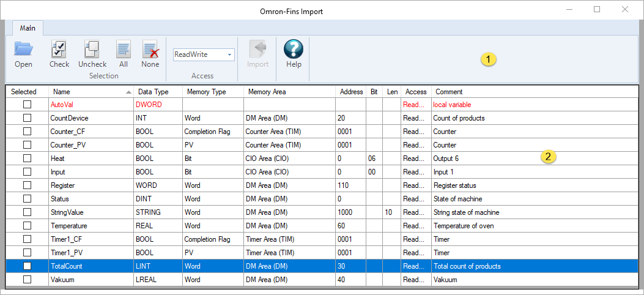Image resolution: width=644 pixels, height=295 pixels.
Task: Sort by Memory Type column header
Action: [x=213, y=92]
